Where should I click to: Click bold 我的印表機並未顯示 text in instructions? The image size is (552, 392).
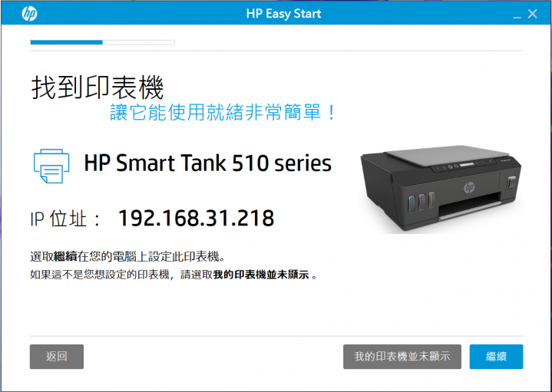pyautogui.click(x=261, y=275)
